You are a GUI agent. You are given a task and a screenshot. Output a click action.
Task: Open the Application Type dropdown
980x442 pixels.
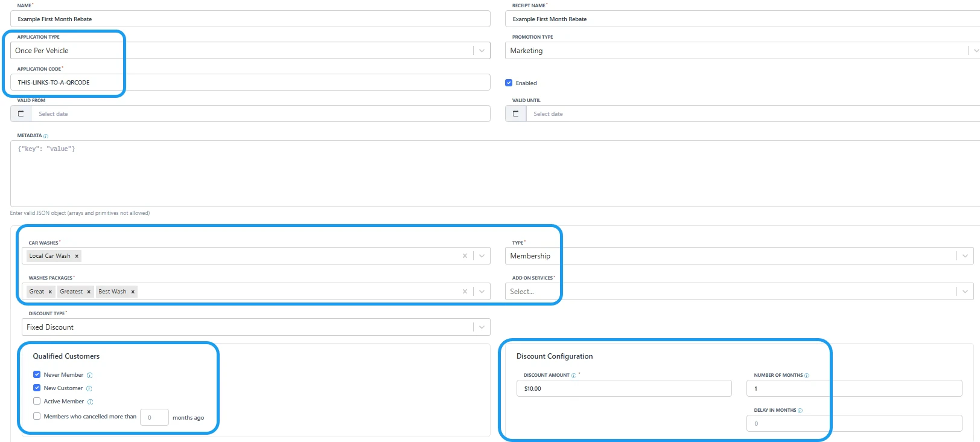click(250, 51)
